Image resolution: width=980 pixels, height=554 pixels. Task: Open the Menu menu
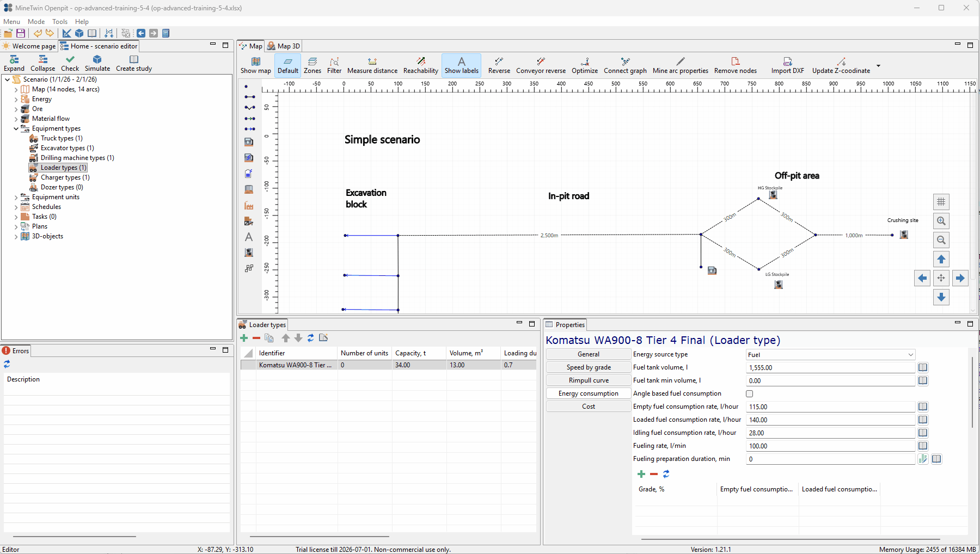(x=11, y=22)
